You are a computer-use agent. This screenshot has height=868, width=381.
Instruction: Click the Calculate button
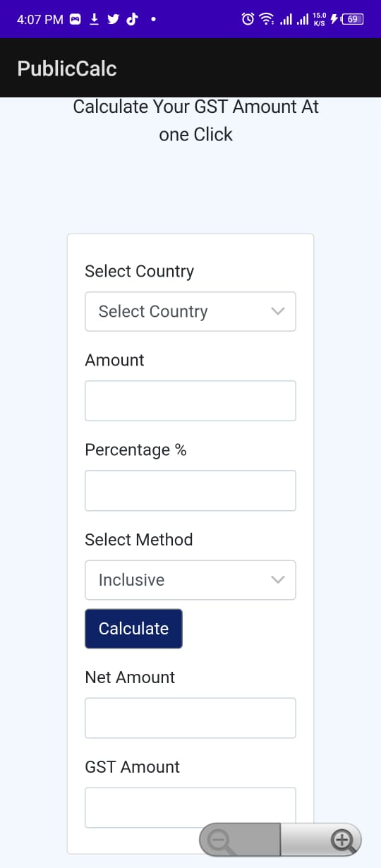(x=133, y=629)
